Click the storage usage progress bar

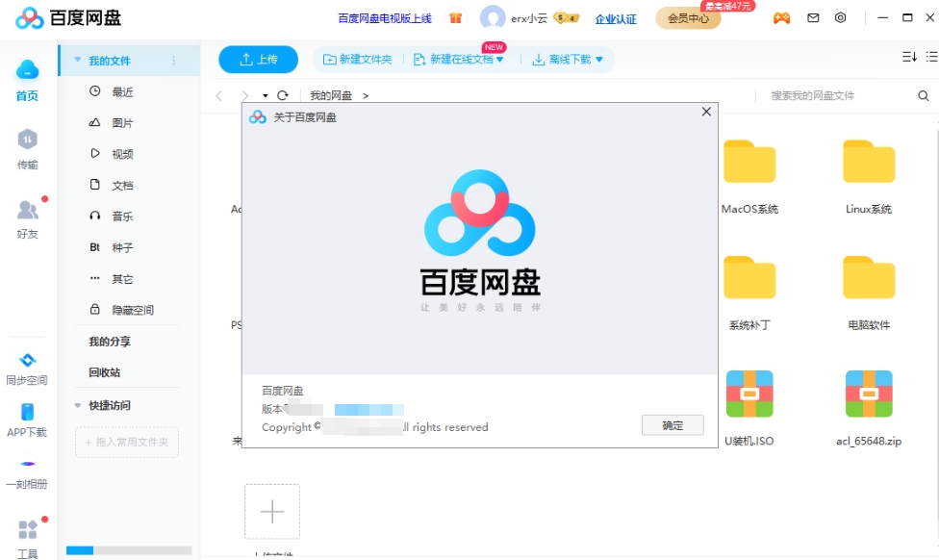pos(129,550)
